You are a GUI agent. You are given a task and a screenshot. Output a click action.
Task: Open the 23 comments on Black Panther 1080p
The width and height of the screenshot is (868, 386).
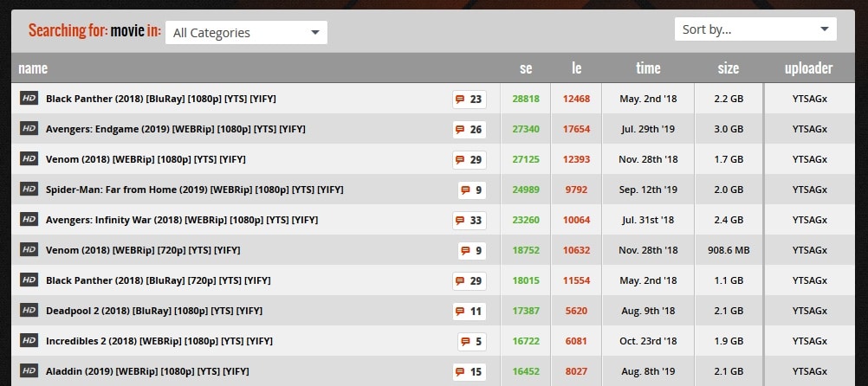(x=469, y=100)
